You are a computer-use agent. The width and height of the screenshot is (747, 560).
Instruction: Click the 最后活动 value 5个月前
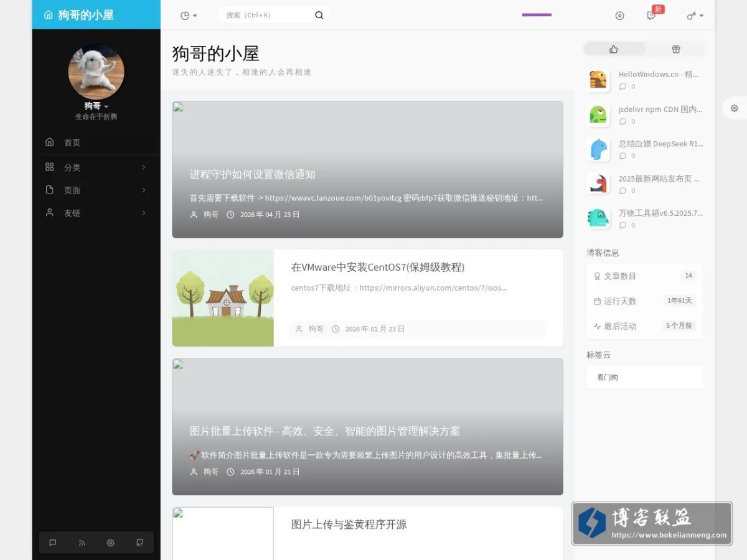coord(679,325)
